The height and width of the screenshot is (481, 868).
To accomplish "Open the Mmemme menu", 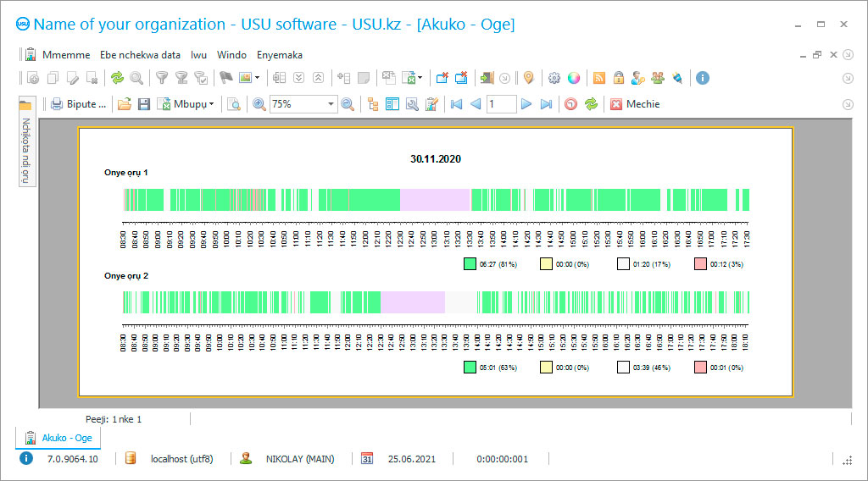I will 66,55.
